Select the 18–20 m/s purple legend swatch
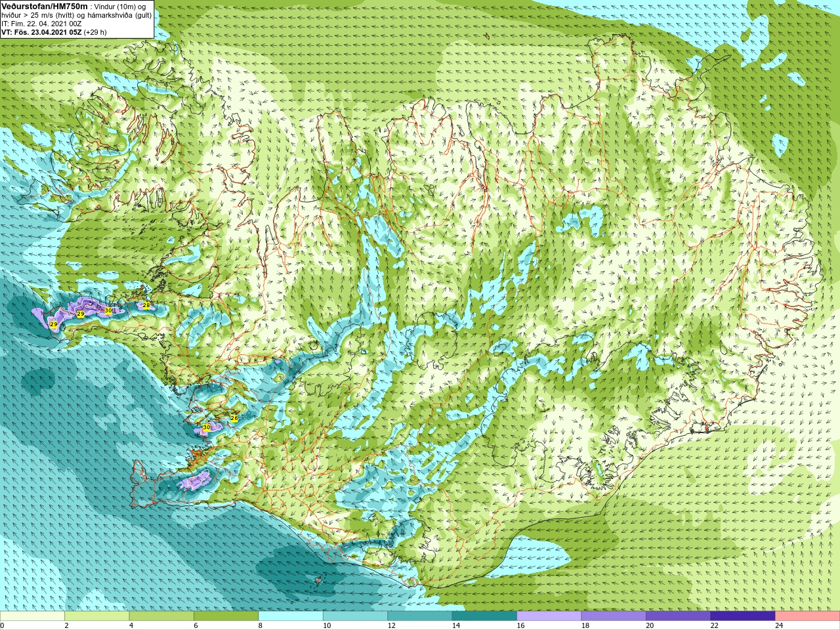This screenshot has height=630, width=840. (614, 616)
